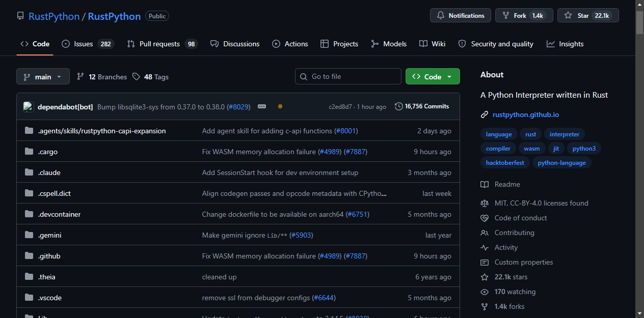Image resolution: width=644 pixels, height=318 pixels.
Task: Open MIT, CC-BY-4.0 licenses found
Action: point(534,203)
